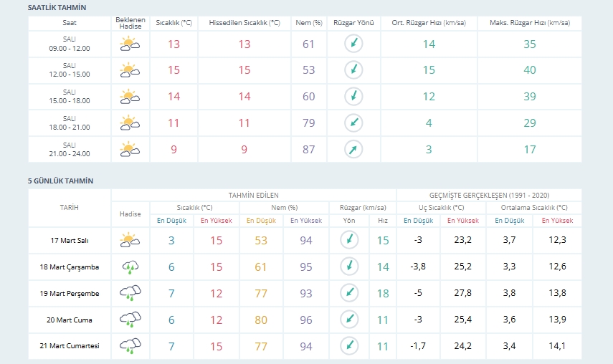The width and height of the screenshot is (613, 364).
Task: Click the "GEÇMİŞTE GERÇEKLEŞEN (1991 - 2020)" header
Action: coord(489,195)
